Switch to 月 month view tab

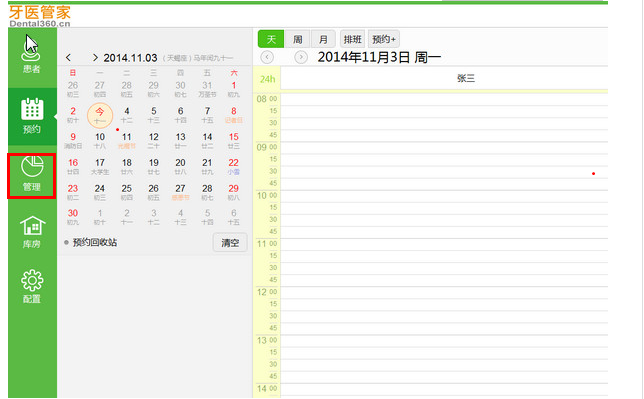(x=323, y=39)
